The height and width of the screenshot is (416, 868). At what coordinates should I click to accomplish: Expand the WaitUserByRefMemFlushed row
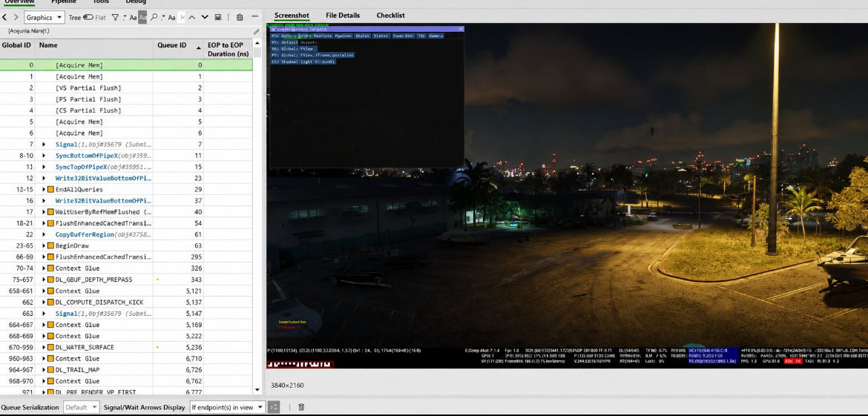click(44, 212)
